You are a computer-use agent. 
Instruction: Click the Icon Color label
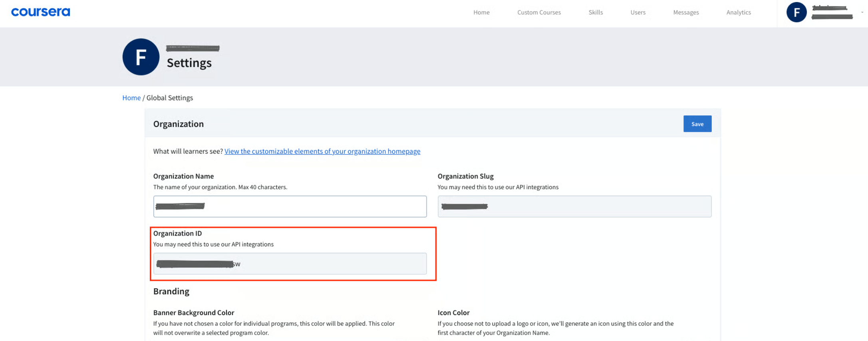(453, 313)
